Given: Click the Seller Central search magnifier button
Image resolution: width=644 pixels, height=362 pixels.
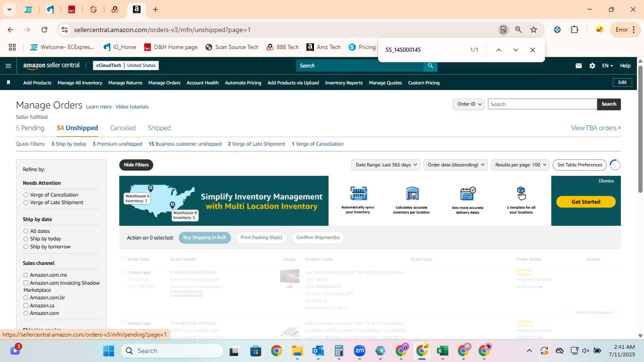Looking at the screenshot, I should (430, 66).
